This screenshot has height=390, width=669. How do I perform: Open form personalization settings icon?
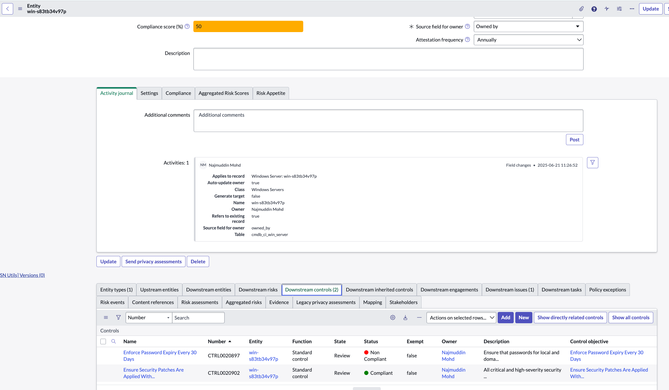pyautogui.click(x=619, y=9)
